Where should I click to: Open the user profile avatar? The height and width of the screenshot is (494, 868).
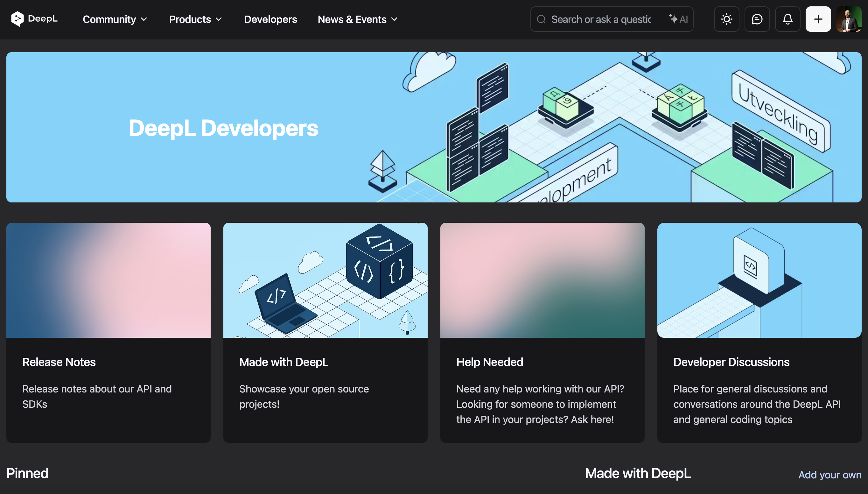pos(848,19)
